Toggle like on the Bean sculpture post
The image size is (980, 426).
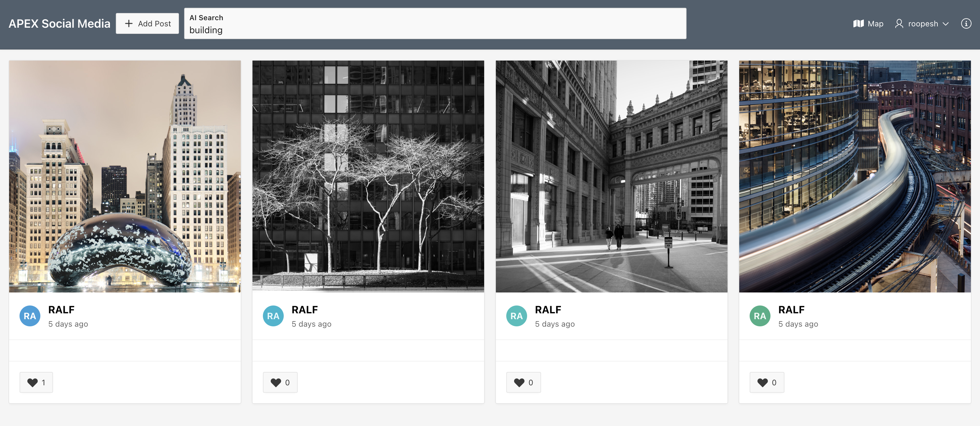pyautogui.click(x=36, y=382)
